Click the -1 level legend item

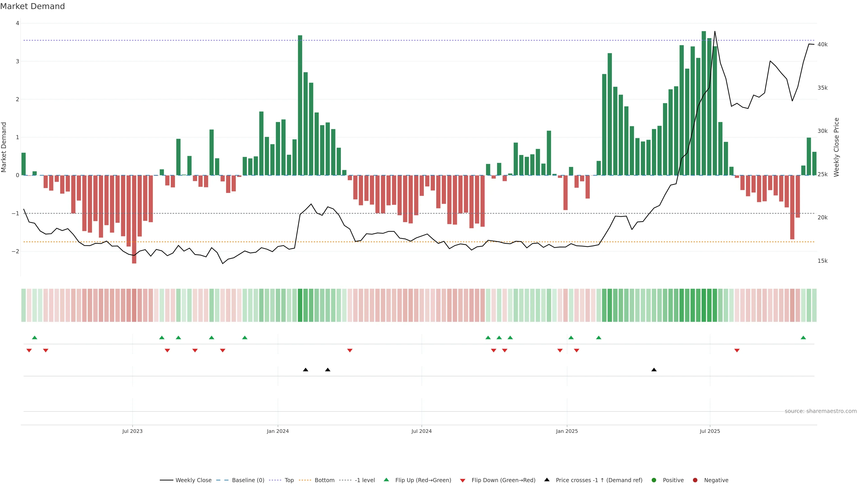click(365, 480)
